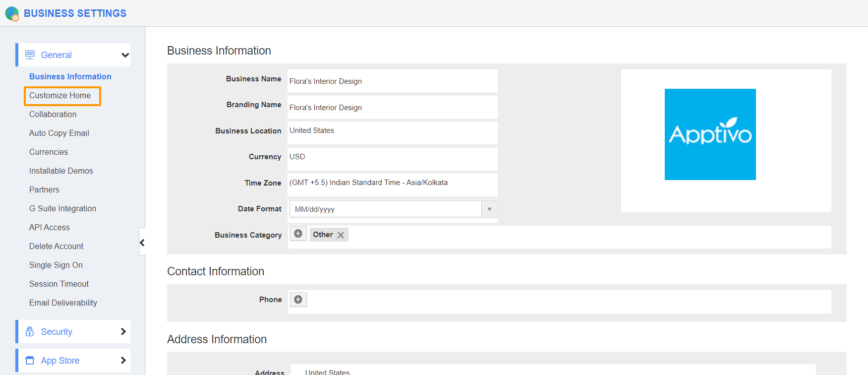
Task: Click the BUSINESS SETTINGS header title
Action: (75, 13)
